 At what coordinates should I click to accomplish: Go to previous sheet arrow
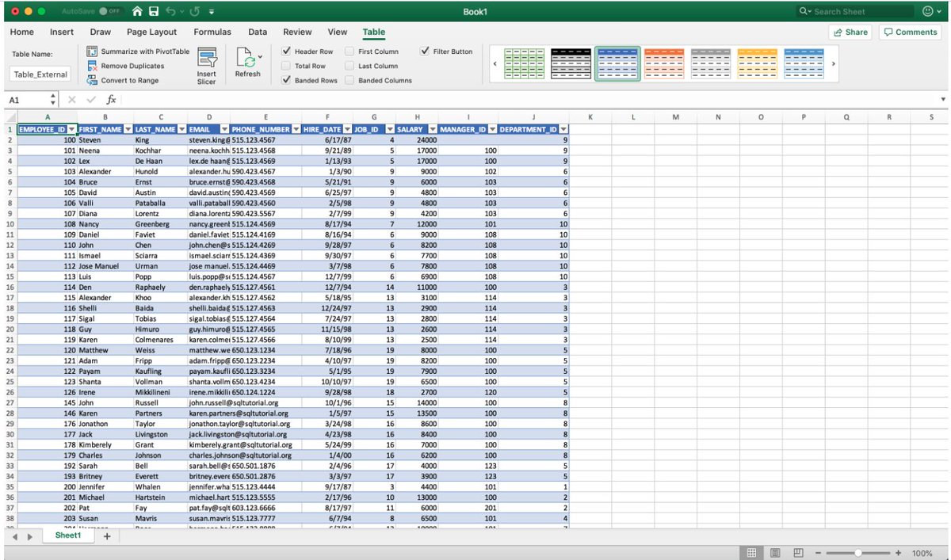tap(15, 536)
